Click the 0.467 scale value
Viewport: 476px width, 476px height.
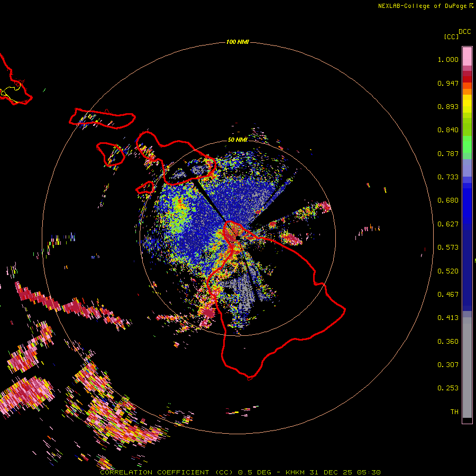pyautogui.click(x=448, y=295)
